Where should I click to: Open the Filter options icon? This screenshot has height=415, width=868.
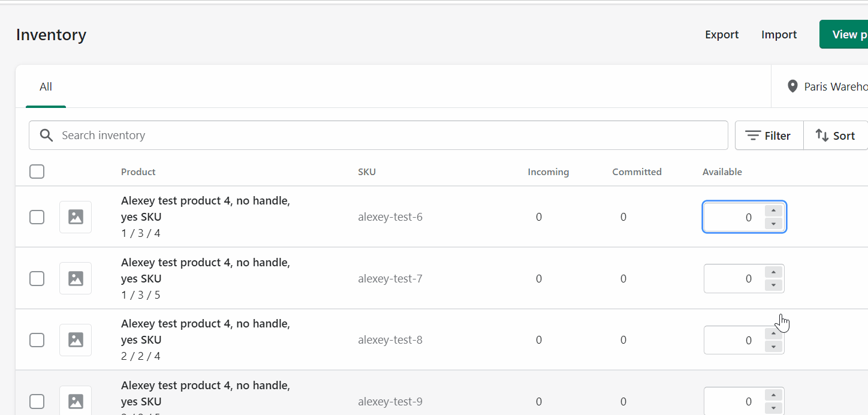point(754,135)
